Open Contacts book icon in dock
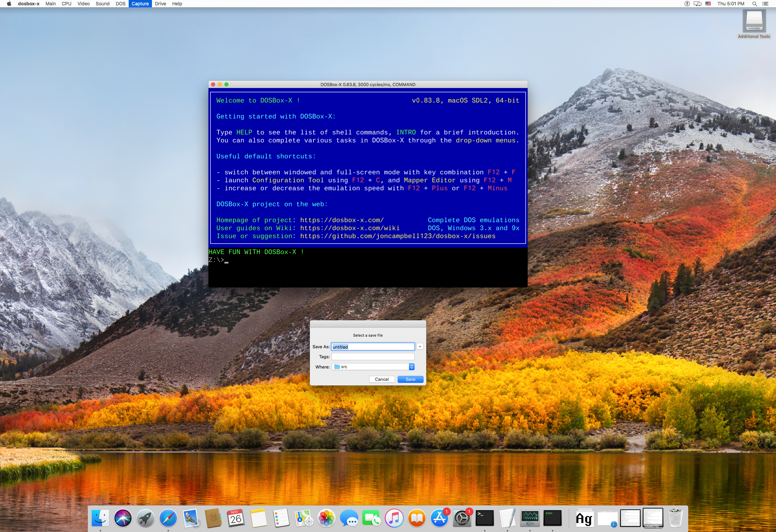 tap(213, 518)
